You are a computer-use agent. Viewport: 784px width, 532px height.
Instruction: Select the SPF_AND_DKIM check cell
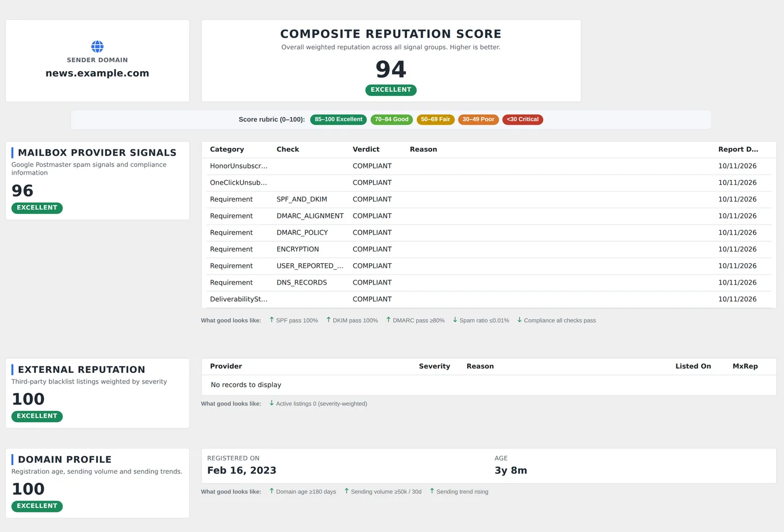(x=302, y=199)
